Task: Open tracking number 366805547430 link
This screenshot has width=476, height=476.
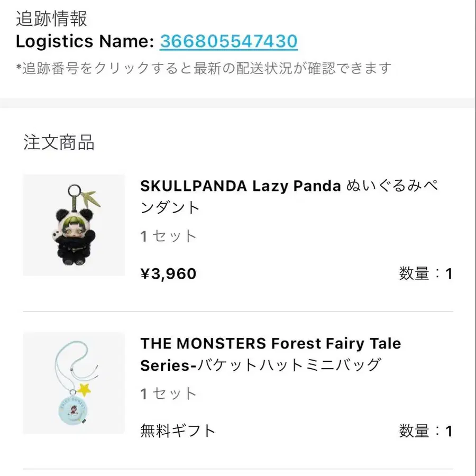Action: (x=228, y=41)
